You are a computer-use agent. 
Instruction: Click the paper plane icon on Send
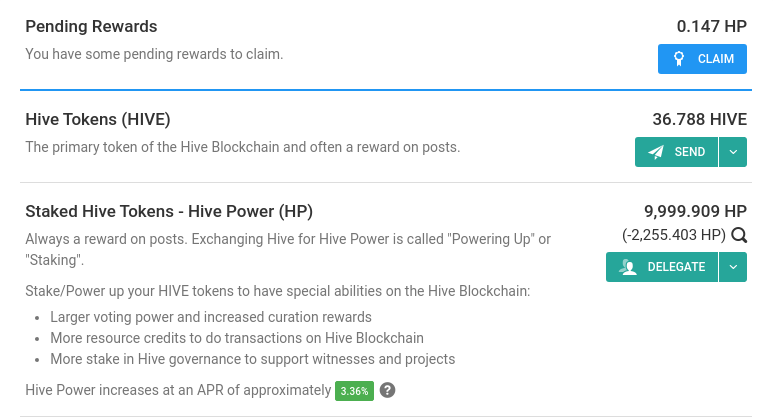[655, 152]
